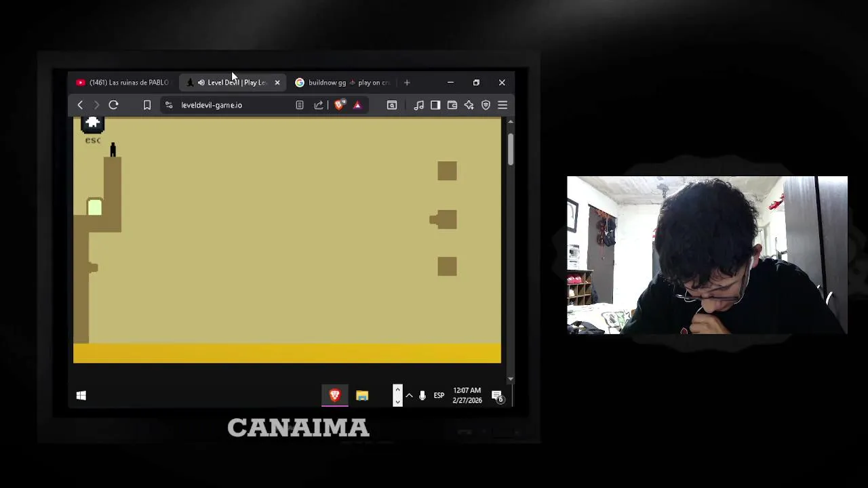Open the clock showing 12:07 AM
The image size is (868, 488).
click(x=467, y=396)
